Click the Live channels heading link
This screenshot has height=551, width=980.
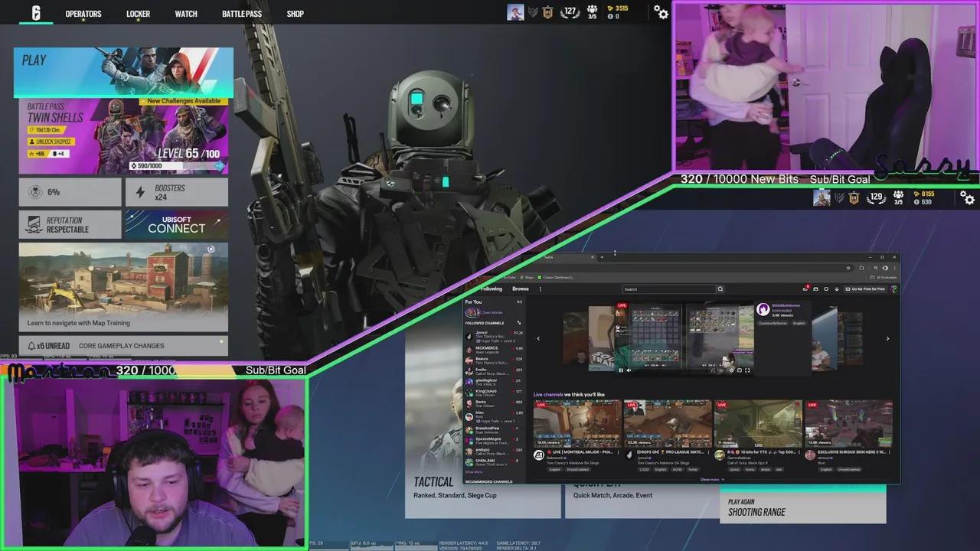[549, 395]
